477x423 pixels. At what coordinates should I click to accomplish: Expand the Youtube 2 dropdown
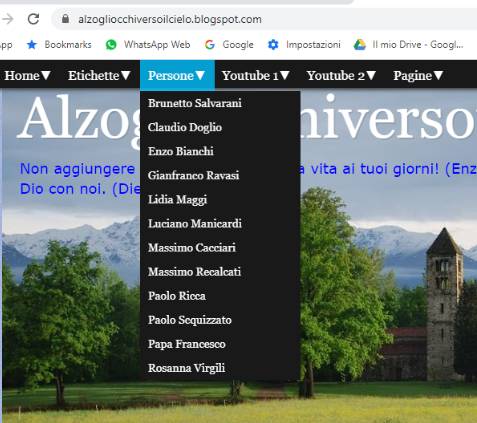(341, 75)
